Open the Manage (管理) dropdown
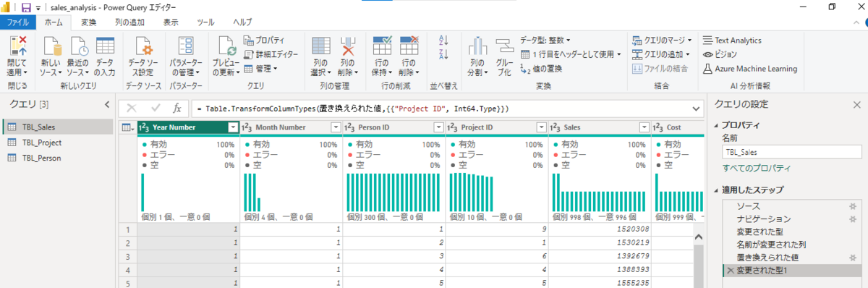This screenshot has height=288, width=868. coord(261,69)
